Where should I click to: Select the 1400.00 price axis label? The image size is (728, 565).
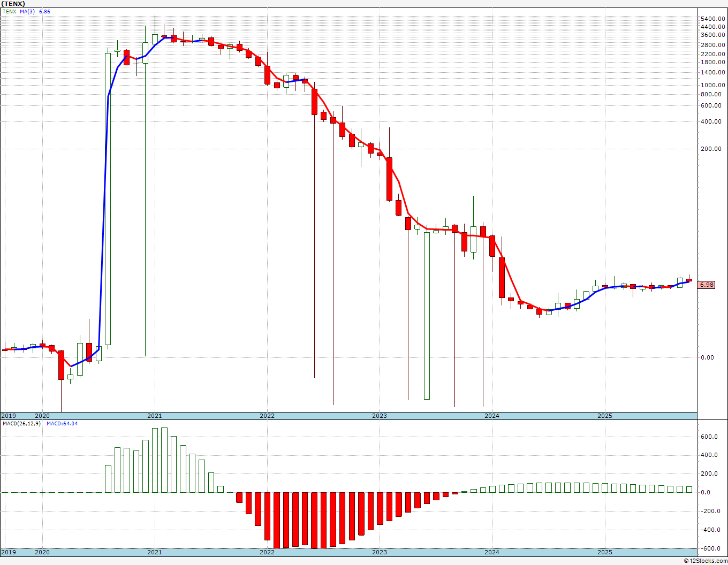coord(713,72)
